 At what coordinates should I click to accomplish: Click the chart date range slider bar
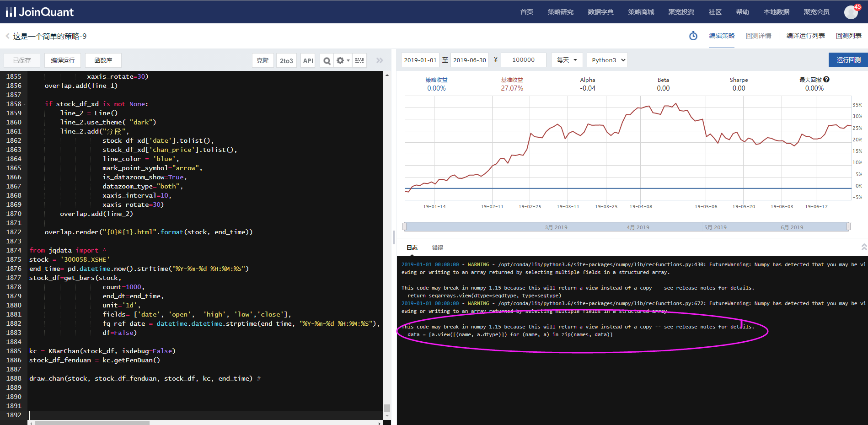pyautogui.click(x=627, y=227)
